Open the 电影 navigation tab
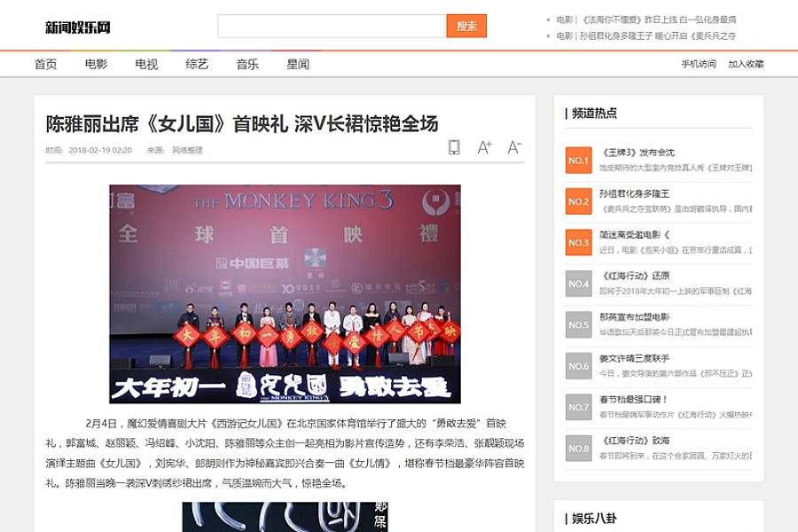The width and height of the screenshot is (798, 532). tap(96, 64)
